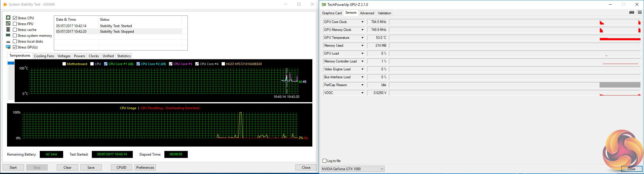Open the GPU Core Clock sensor dropdown

[x=362, y=22]
